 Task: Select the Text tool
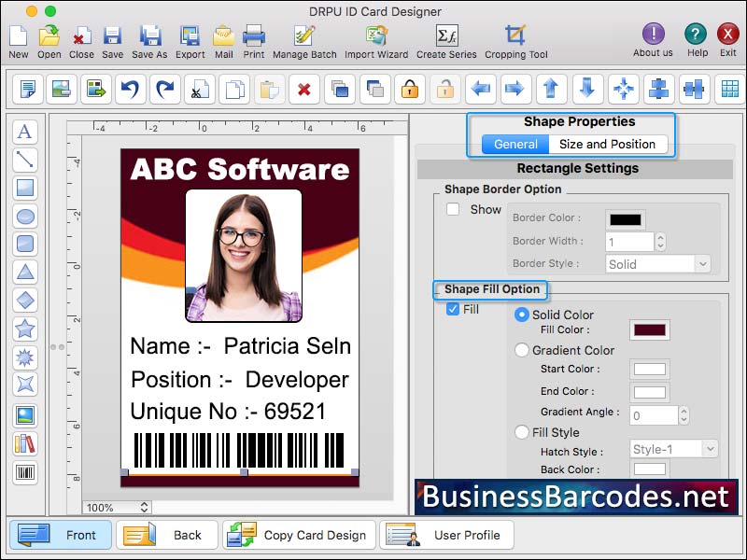[25, 132]
